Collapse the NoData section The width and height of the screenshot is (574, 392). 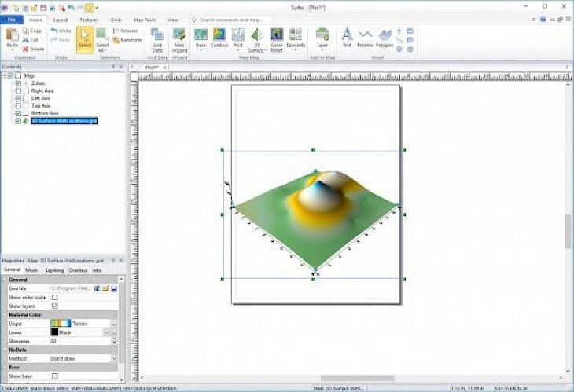pos(5,350)
